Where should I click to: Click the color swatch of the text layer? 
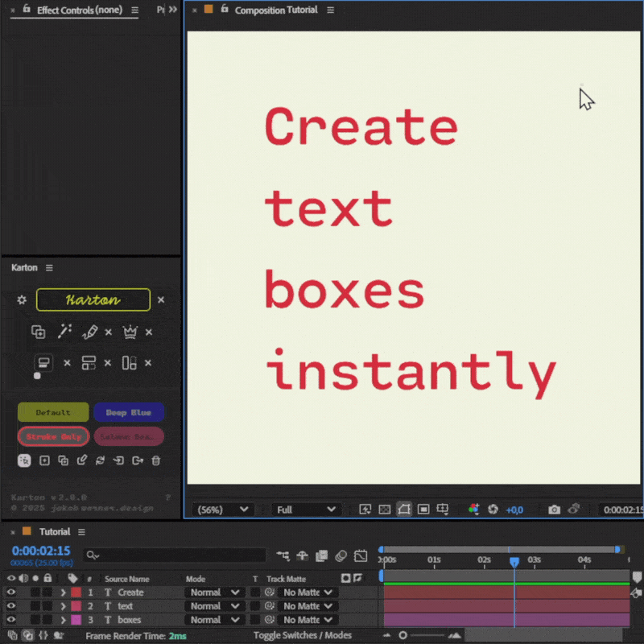pyautogui.click(x=76, y=605)
